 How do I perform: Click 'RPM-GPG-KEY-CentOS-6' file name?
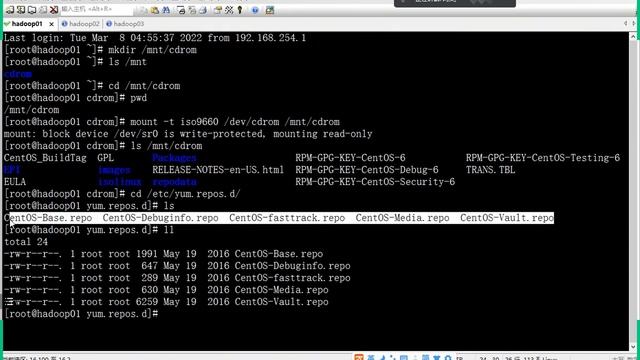pos(350,158)
